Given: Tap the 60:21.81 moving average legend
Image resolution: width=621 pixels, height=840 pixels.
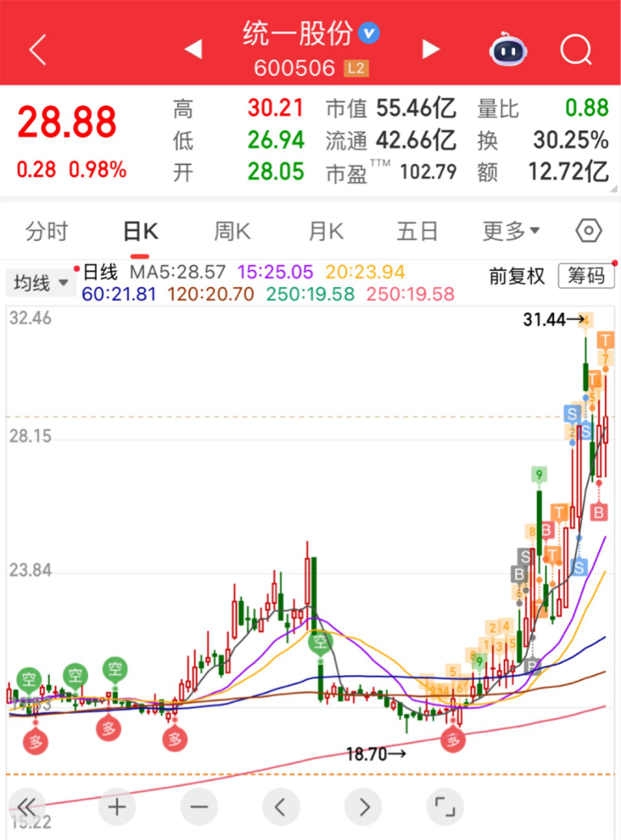Looking at the screenshot, I should pos(119,293).
